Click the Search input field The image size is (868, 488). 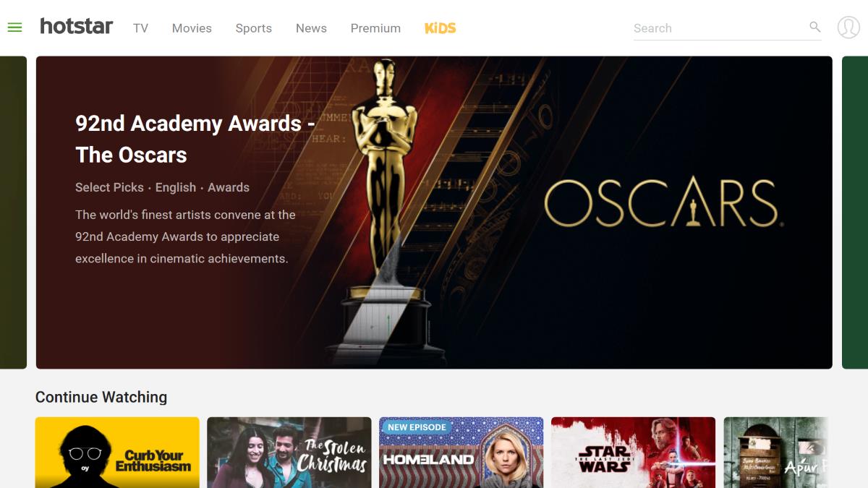(709, 27)
